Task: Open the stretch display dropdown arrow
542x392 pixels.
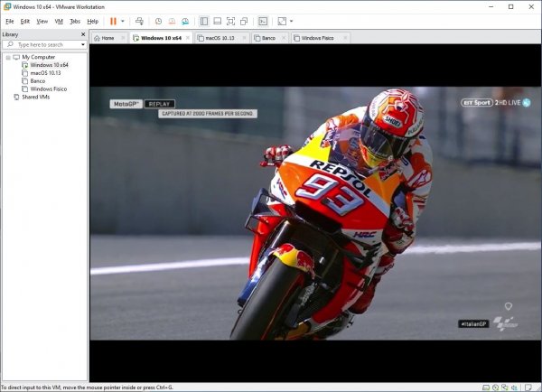Action: tap(292, 22)
